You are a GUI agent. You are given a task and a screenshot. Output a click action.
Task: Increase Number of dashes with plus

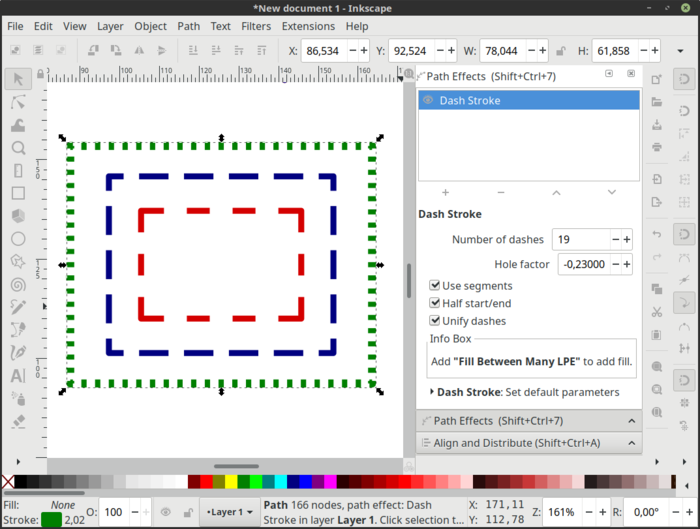click(x=627, y=239)
